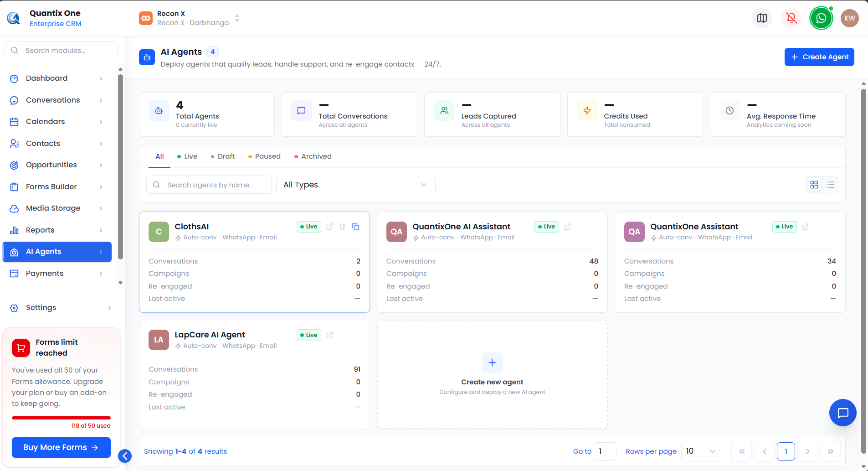Open the WhatsApp icon in header
868x471 pixels.
coord(821,18)
